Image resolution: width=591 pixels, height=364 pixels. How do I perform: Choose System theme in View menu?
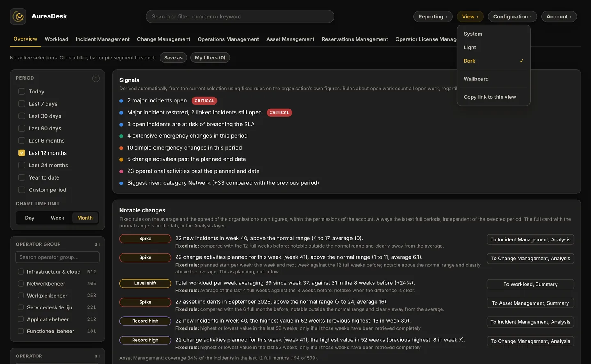tap(493, 34)
